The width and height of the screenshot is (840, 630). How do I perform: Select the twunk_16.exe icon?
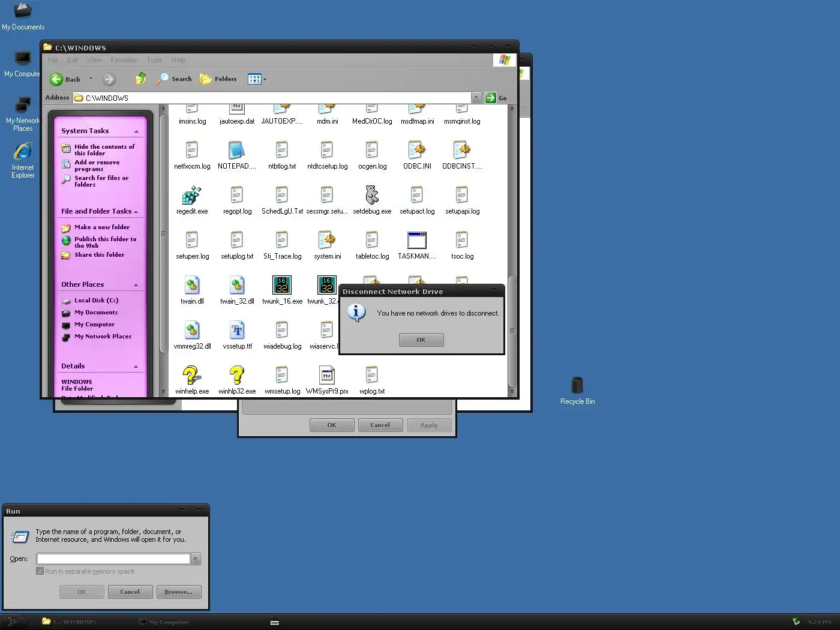(x=281, y=285)
